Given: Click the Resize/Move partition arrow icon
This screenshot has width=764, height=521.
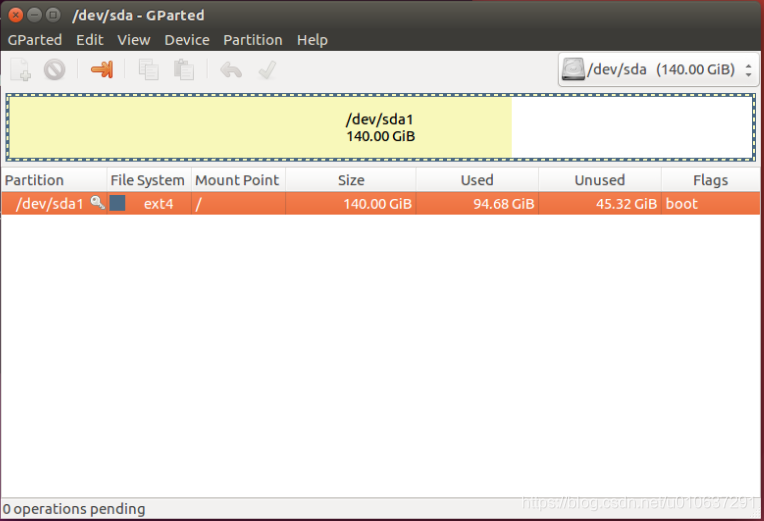Looking at the screenshot, I should click(x=102, y=69).
